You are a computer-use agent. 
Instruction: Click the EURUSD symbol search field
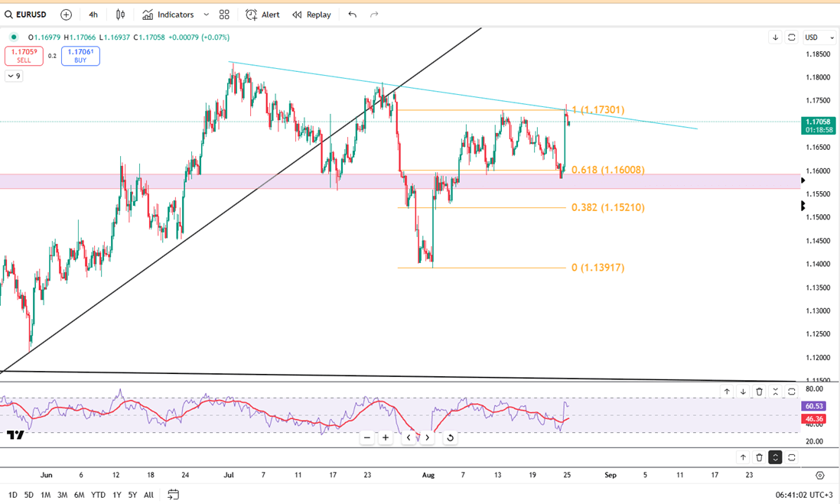click(x=28, y=15)
